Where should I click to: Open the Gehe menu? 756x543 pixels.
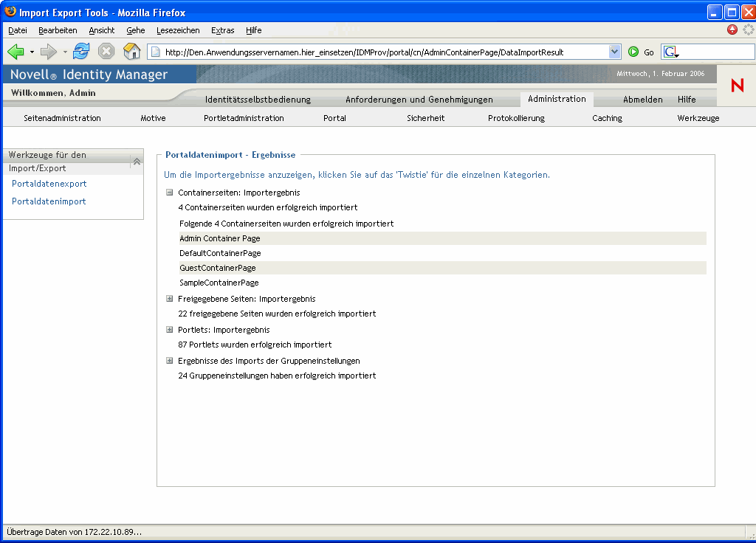point(136,30)
